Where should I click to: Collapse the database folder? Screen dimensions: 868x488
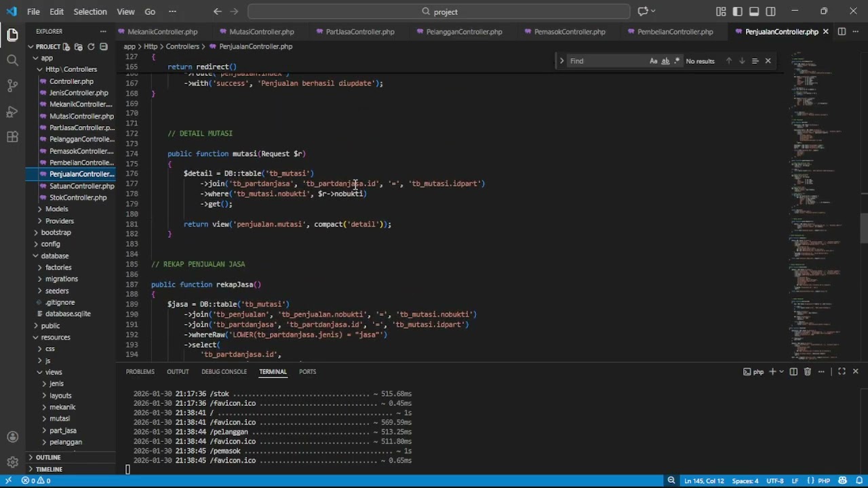[x=35, y=256]
